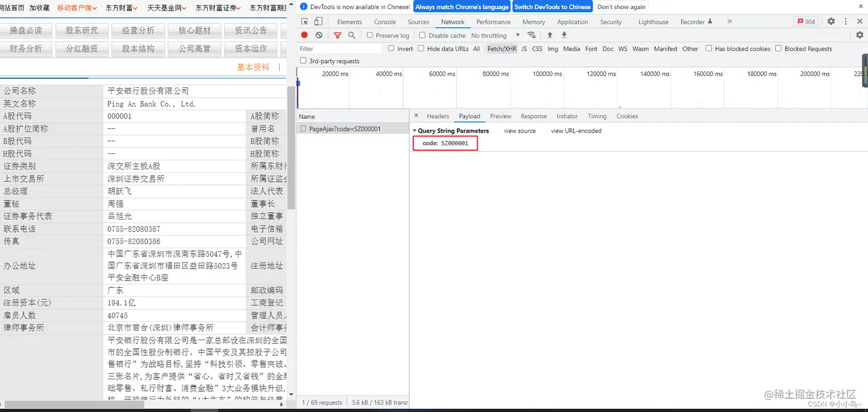This screenshot has height=412, width=868.
Task: Tick the PageAjax request row checkbox
Action: point(303,129)
